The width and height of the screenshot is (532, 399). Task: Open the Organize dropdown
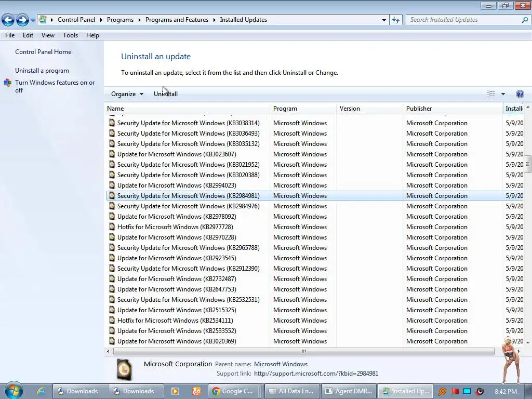[x=127, y=94]
